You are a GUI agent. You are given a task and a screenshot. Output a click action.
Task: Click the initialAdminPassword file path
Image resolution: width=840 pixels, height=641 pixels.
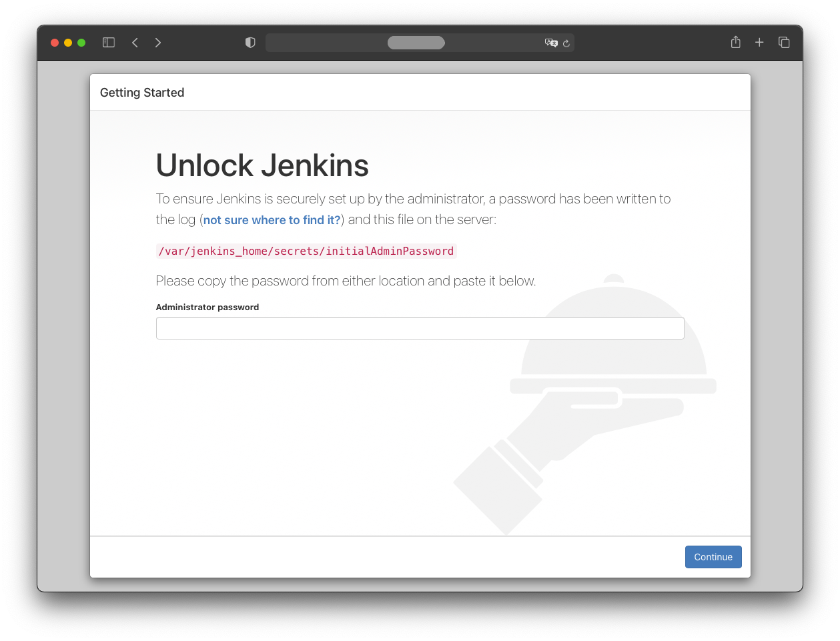pyautogui.click(x=306, y=251)
